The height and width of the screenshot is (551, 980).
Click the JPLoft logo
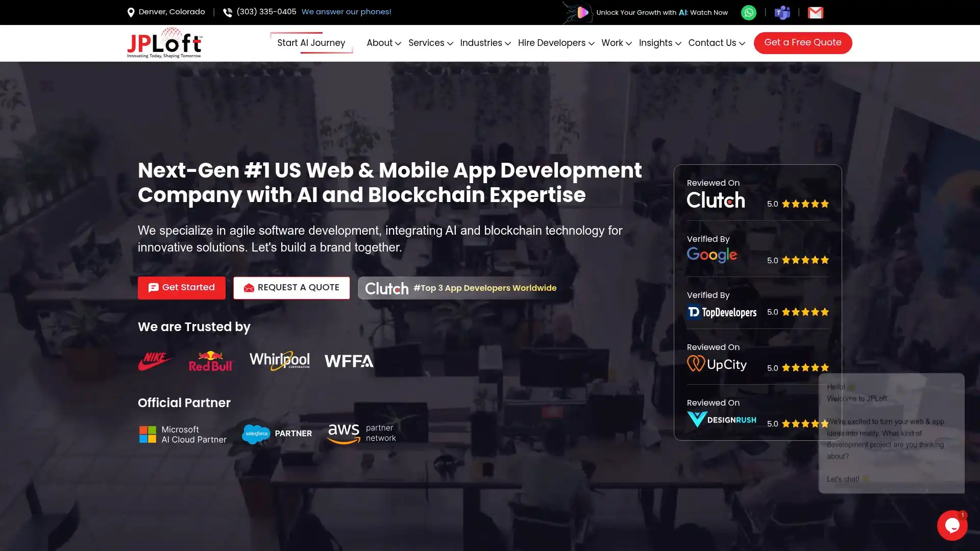[164, 43]
